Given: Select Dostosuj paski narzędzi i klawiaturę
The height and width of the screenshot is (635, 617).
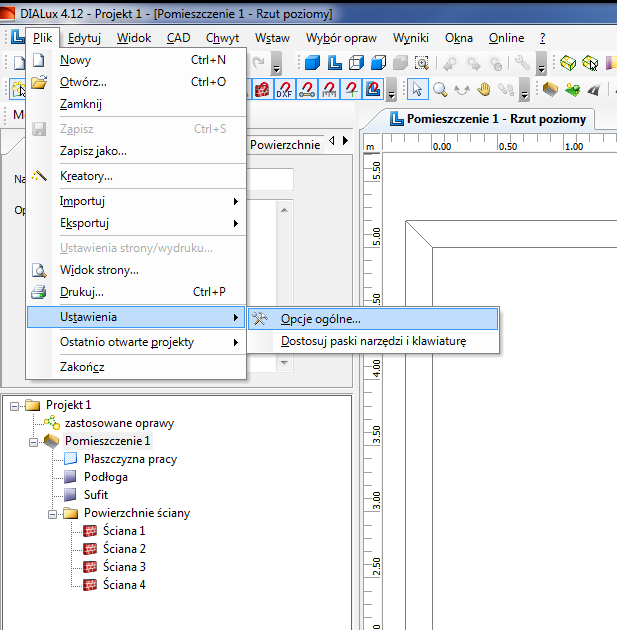Looking at the screenshot, I should (x=373, y=341).
